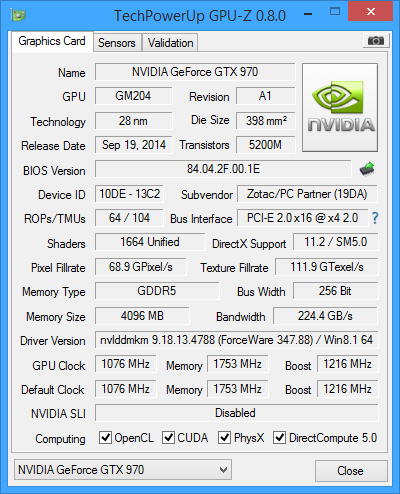Click the camera screenshot icon
The width and height of the screenshot is (400, 494).
pyautogui.click(x=376, y=41)
